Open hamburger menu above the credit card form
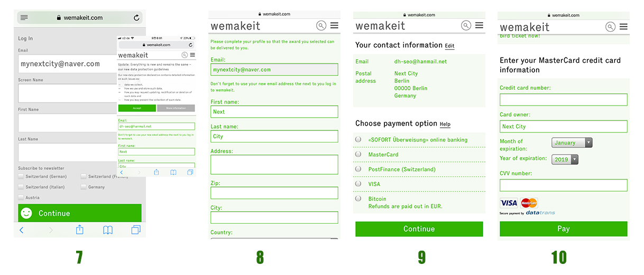The image size is (644, 275). coord(623,26)
